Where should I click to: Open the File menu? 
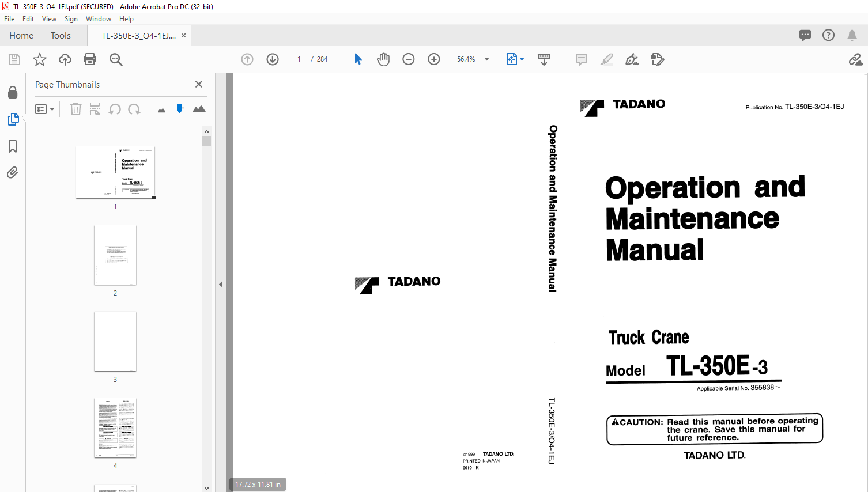tap(9, 19)
